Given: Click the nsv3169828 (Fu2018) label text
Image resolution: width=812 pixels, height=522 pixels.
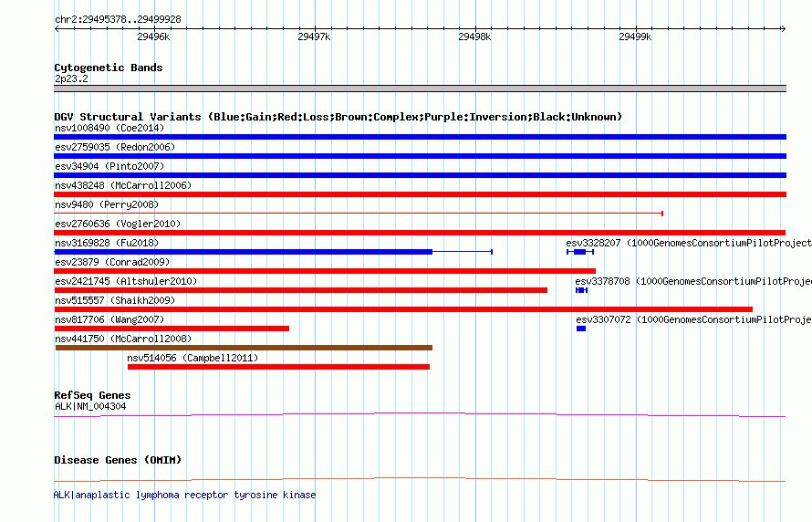Looking at the screenshot, I should pyautogui.click(x=107, y=243).
